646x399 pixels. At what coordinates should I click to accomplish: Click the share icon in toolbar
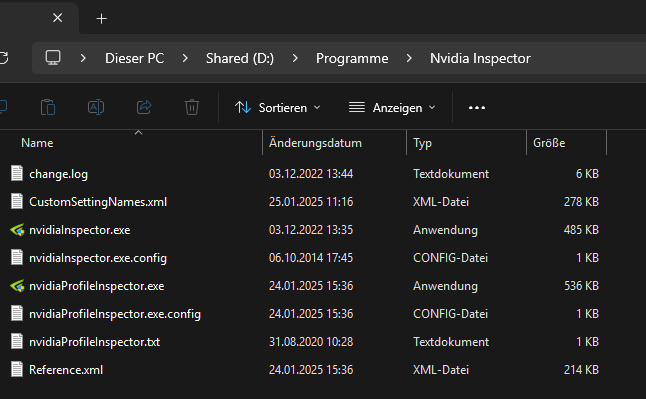[144, 108]
